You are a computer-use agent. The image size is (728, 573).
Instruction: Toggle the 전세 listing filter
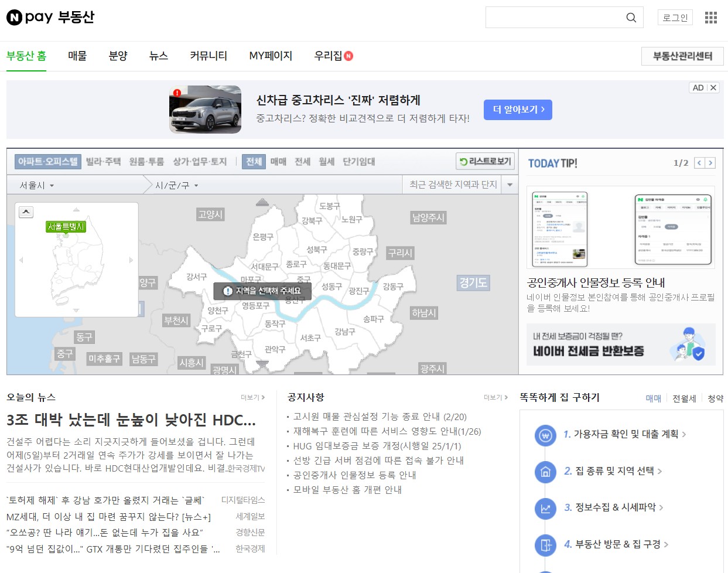(303, 162)
